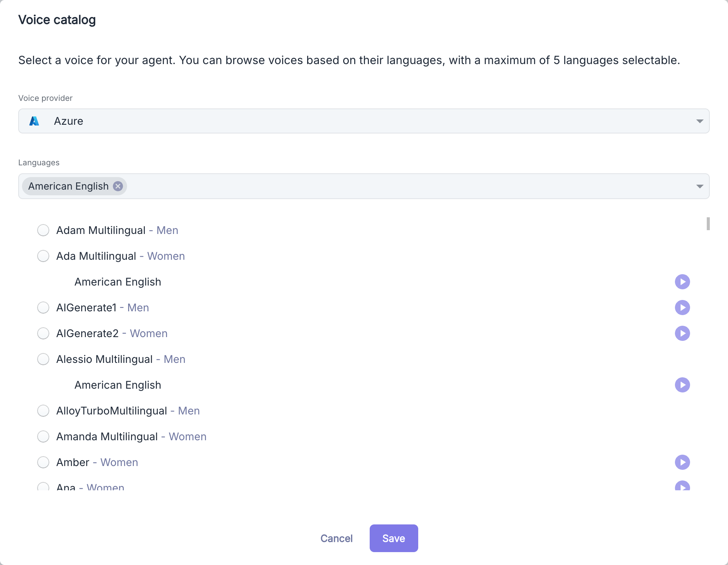Select Amanda Multilingual voice radio
Image resolution: width=728 pixels, height=565 pixels.
[43, 436]
